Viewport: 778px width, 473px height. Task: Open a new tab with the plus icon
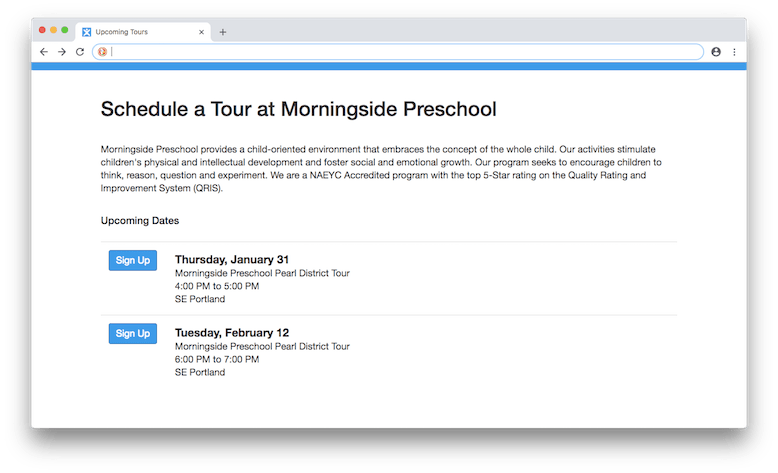[x=223, y=32]
